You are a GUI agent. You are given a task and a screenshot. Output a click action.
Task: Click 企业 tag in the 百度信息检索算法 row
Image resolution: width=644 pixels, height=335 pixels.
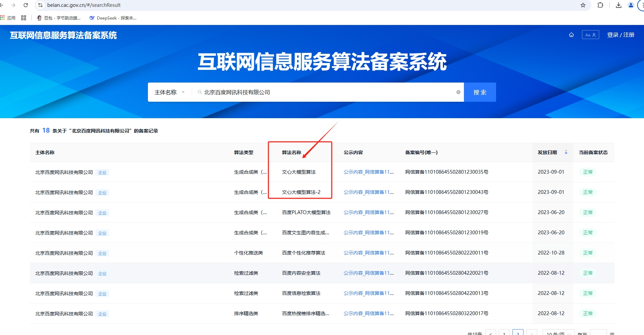(102, 294)
